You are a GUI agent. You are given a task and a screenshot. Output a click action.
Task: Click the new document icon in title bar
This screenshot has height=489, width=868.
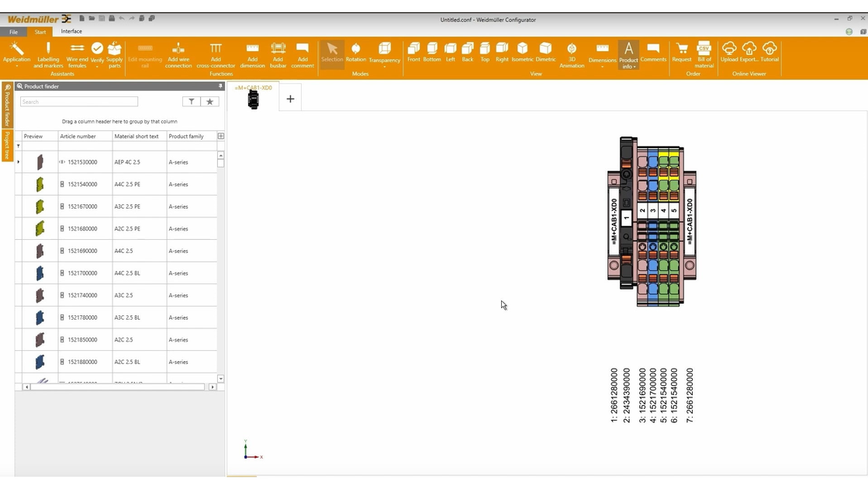(x=82, y=19)
